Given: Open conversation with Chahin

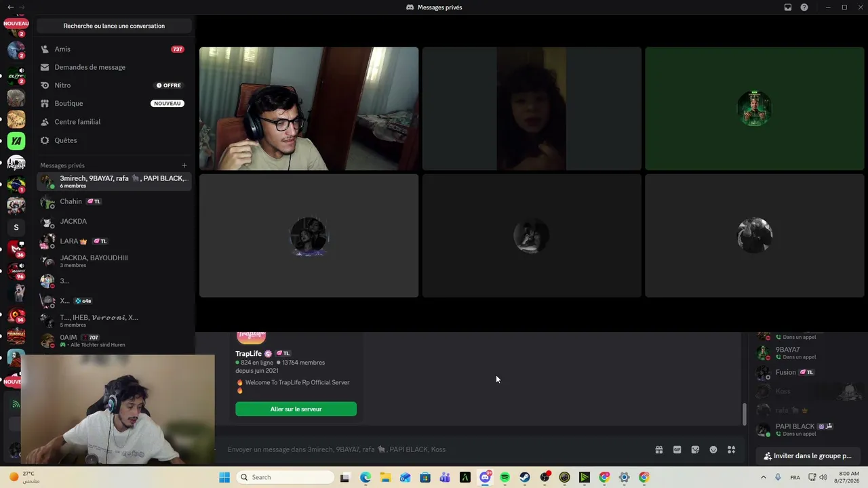Looking at the screenshot, I should point(113,201).
